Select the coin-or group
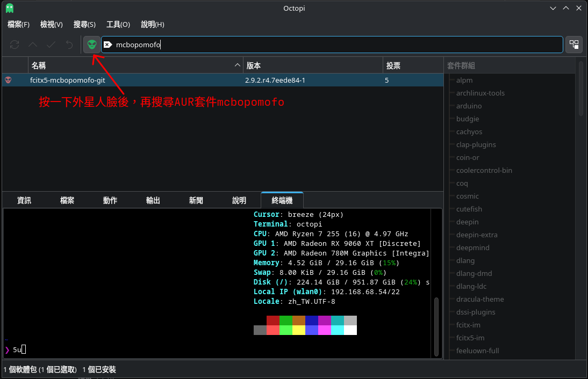The height and width of the screenshot is (379, 588). tap(468, 157)
